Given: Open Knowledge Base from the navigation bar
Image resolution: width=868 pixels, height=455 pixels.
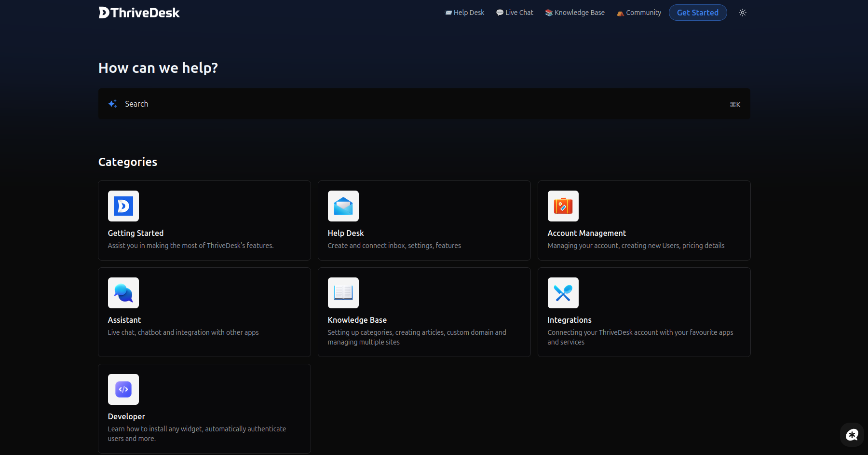Looking at the screenshot, I should pyautogui.click(x=574, y=13).
